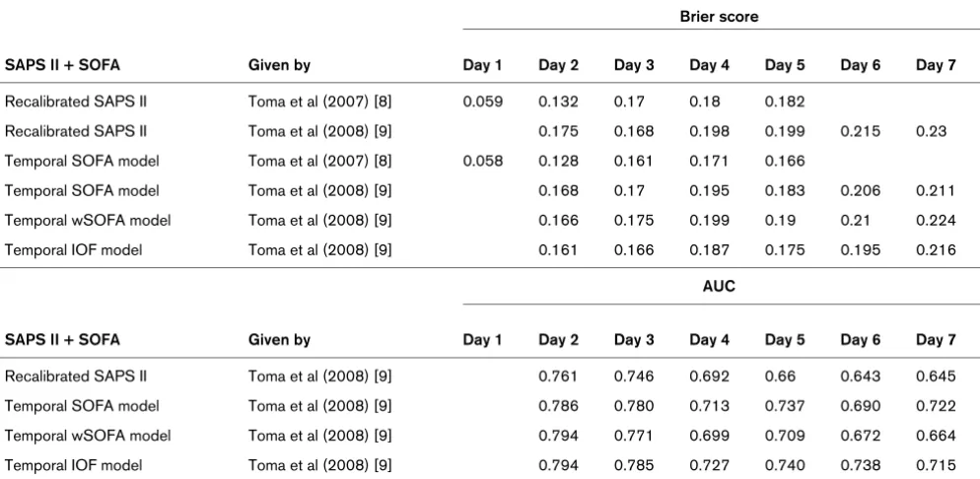This screenshot has height=479, width=980.
Task: Select Brier value 0.059 for Day 1
Action: point(482,102)
